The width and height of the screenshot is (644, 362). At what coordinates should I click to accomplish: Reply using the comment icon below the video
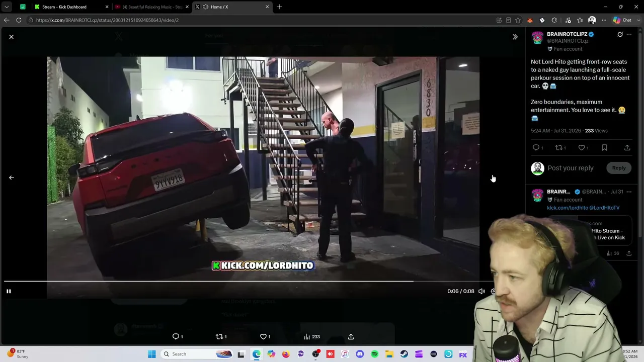pos(178,337)
